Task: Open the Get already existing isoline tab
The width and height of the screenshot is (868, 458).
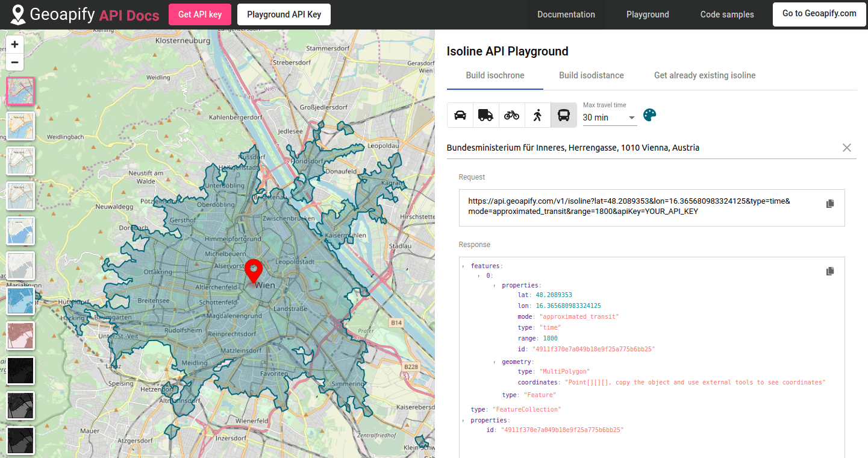Action: coord(705,75)
